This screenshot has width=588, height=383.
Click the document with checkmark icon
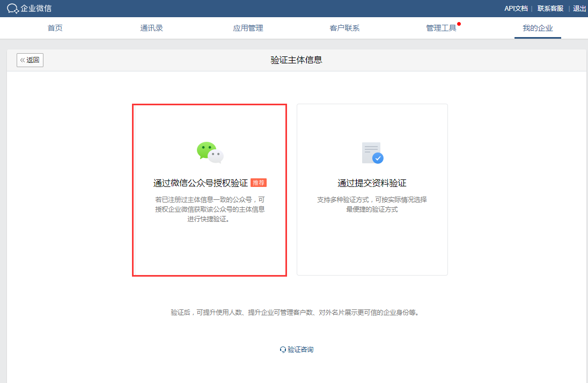coord(372,153)
